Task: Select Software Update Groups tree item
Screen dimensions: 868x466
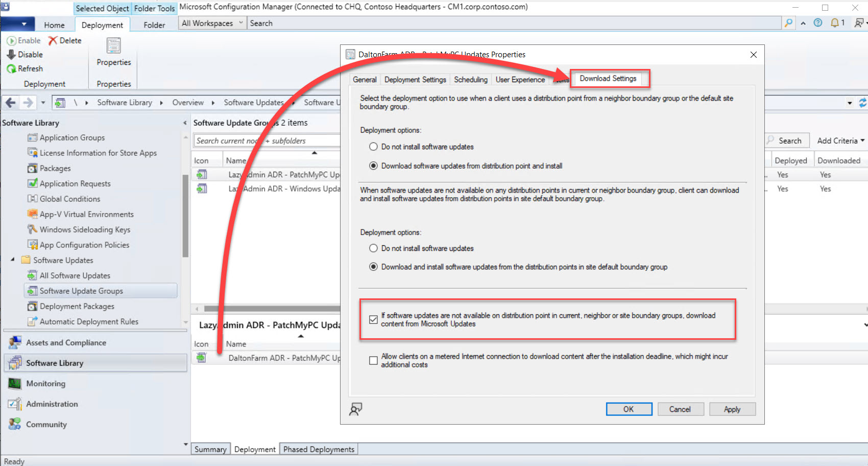Action: pyautogui.click(x=101, y=291)
